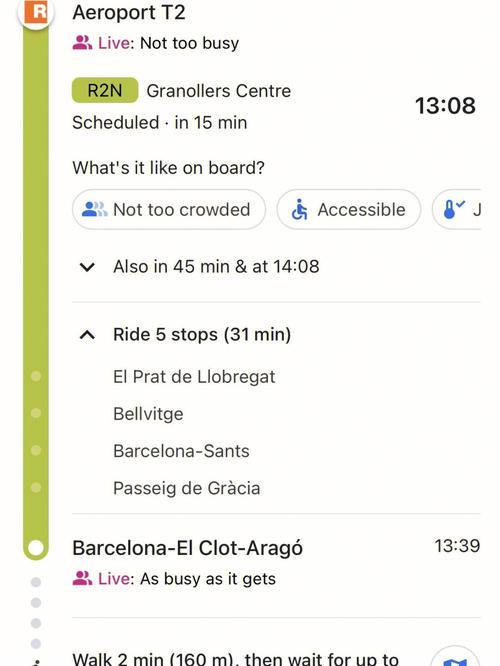
Task: Select El Prat de Llobregat stop
Action: [194, 377]
